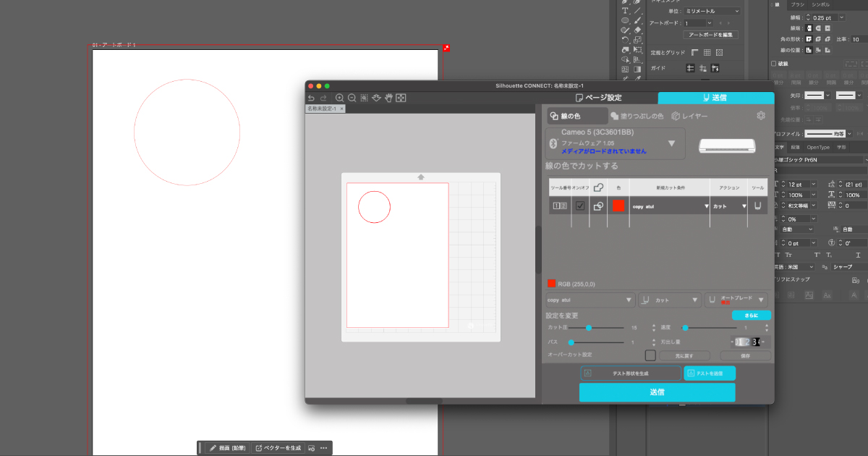Click the undo arrow in Silhouette toolbar

click(311, 98)
